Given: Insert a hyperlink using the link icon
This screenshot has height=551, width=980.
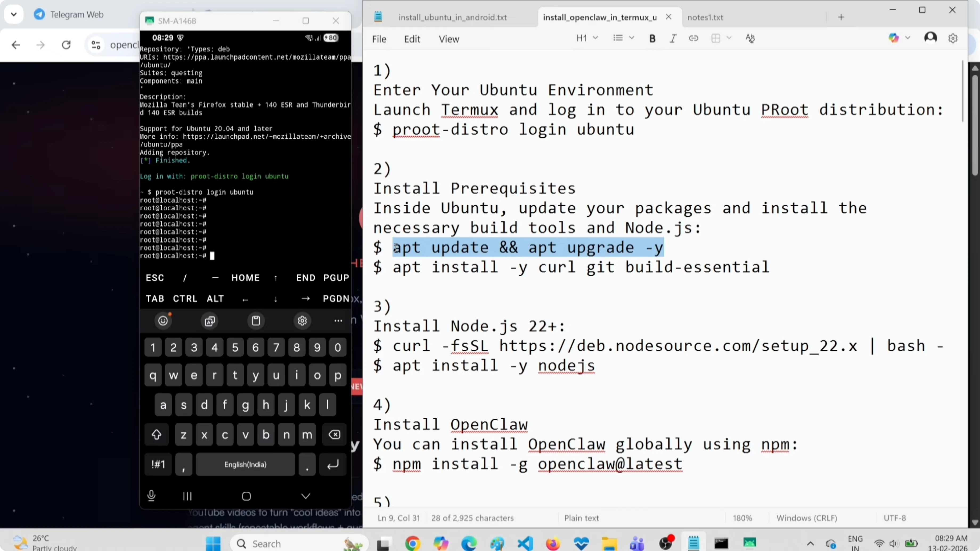Looking at the screenshot, I should (693, 38).
